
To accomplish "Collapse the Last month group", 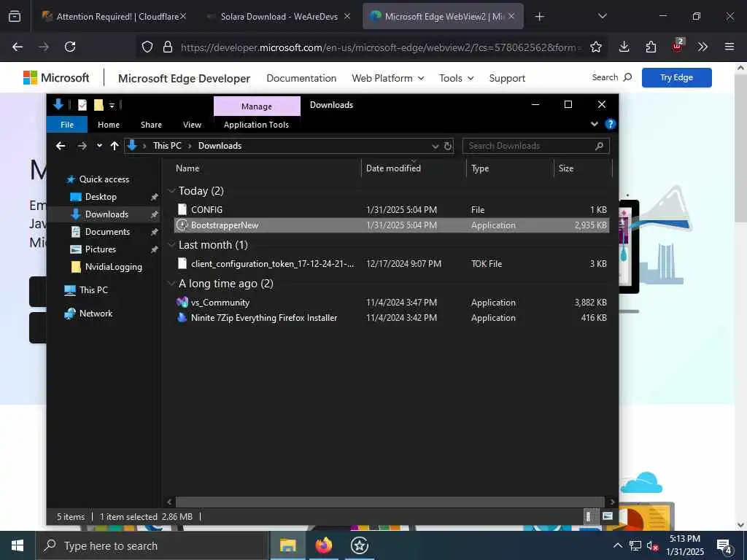I will (171, 245).
